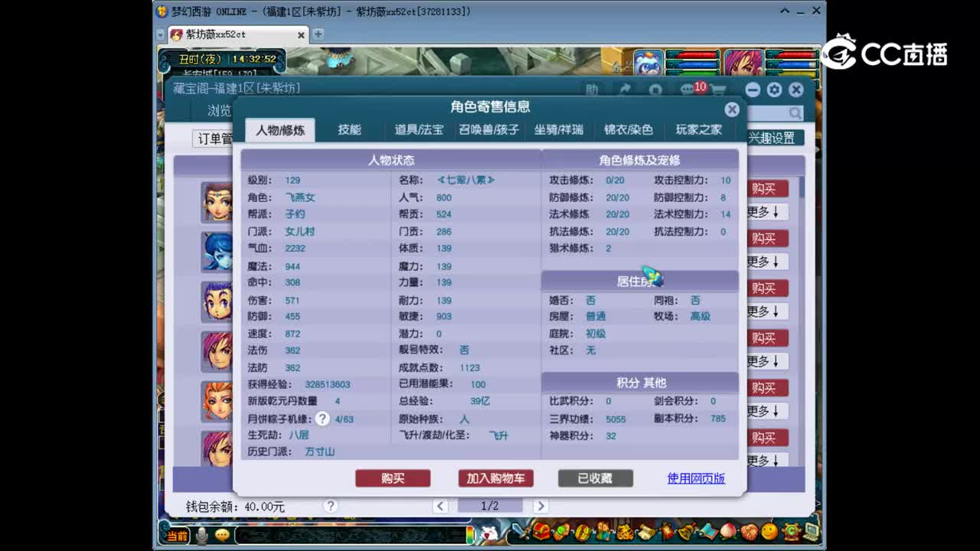Click the voice volume level meter
The image size is (980, 551).
coord(469,534)
